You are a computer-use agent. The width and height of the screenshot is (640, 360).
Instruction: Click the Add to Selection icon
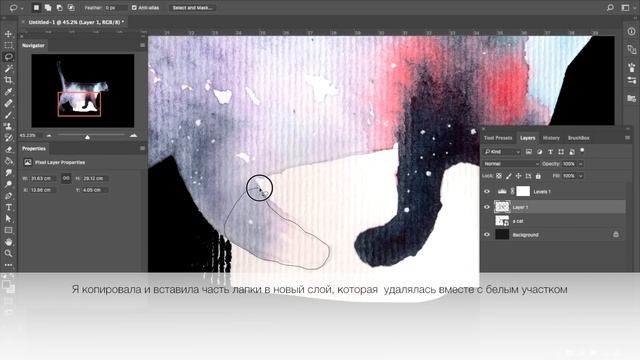(x=48, y=7)
